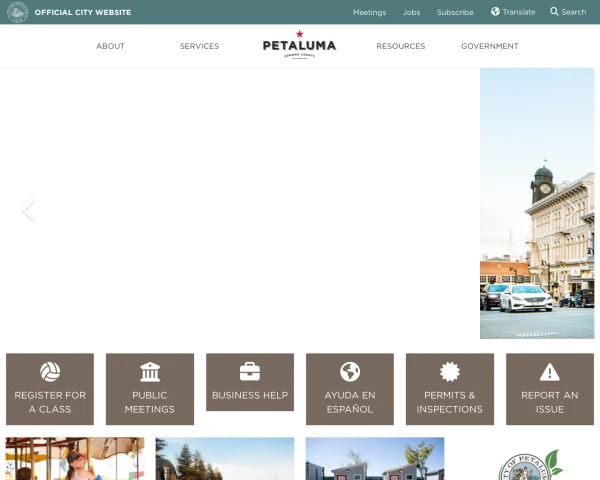Screen dimensions: 600x480
Task: Click Subscribe in top bar
Action: point(455,12)
